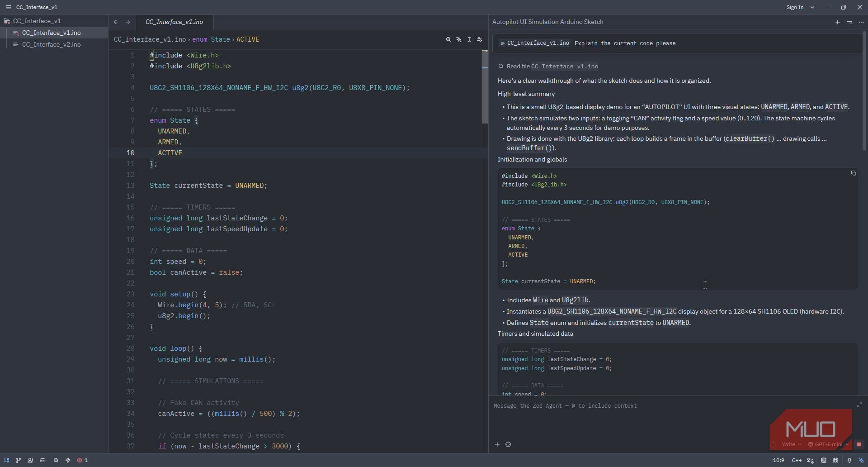Open project search from status bar
The image size is (868, 467).
(56, 460)
